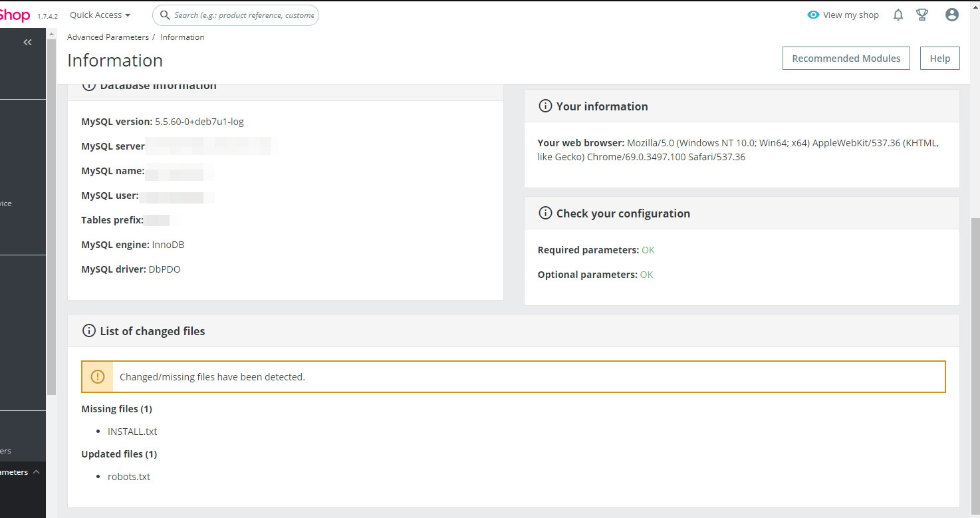
Task: Click the eye icon beside View my shop
Action: 813,15
